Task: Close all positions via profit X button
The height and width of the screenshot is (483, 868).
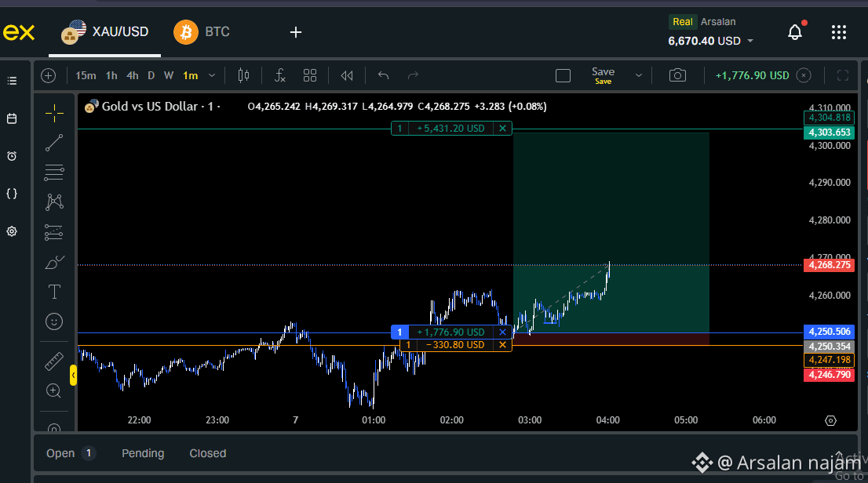Action: (804, 76)
